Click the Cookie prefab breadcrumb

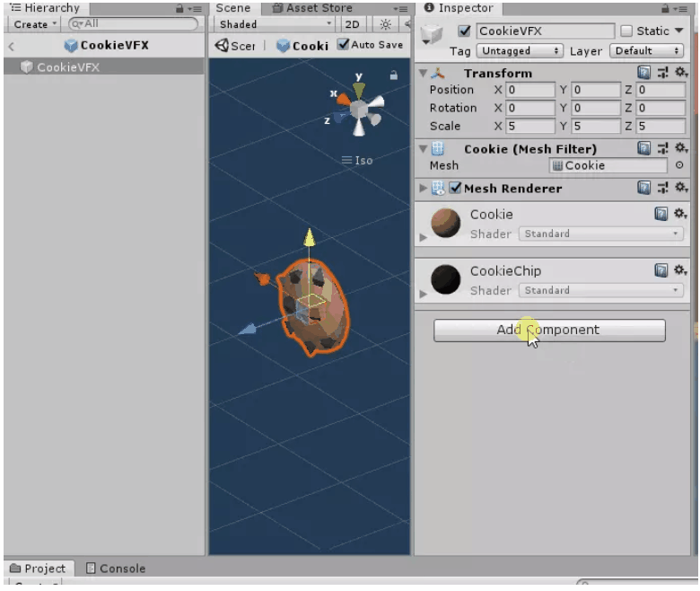pos(302,46)
